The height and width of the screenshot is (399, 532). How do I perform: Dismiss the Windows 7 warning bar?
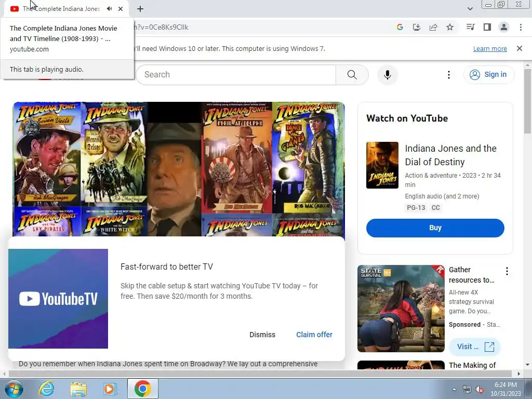(x=520, y=48)
